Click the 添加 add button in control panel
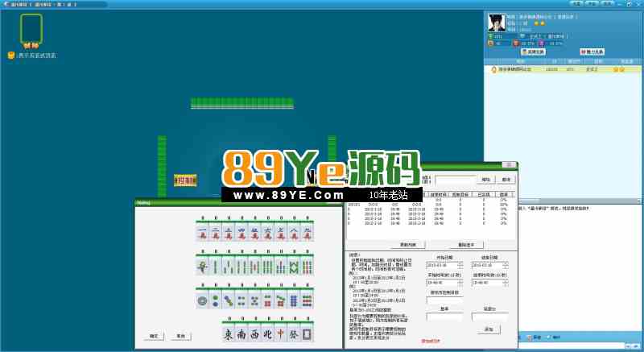Viewport: 644px width, 352px height. [x=487, y=329]
